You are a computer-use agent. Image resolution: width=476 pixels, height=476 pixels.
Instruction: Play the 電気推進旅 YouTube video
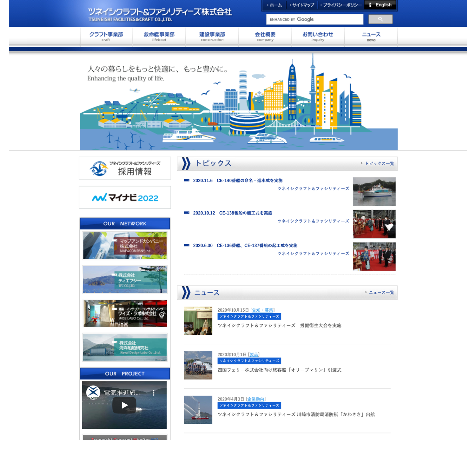(124, 405)
